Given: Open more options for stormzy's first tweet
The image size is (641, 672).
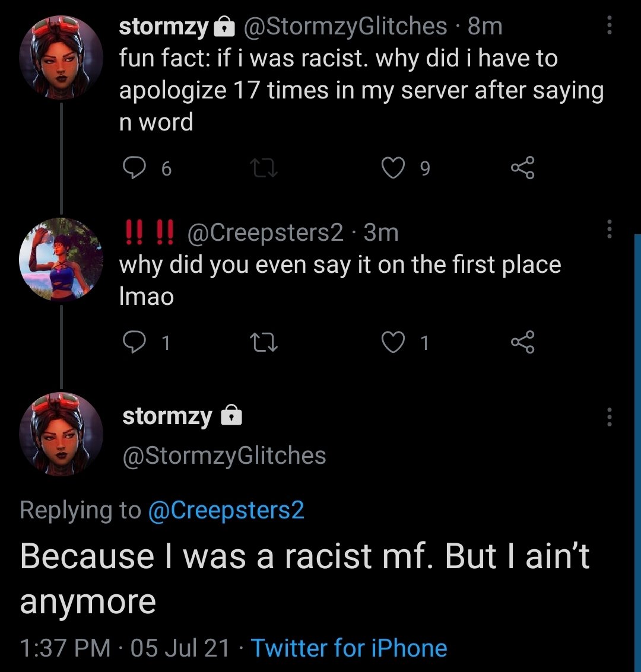Looking at the screenshot, I should [x=609, y=26].
